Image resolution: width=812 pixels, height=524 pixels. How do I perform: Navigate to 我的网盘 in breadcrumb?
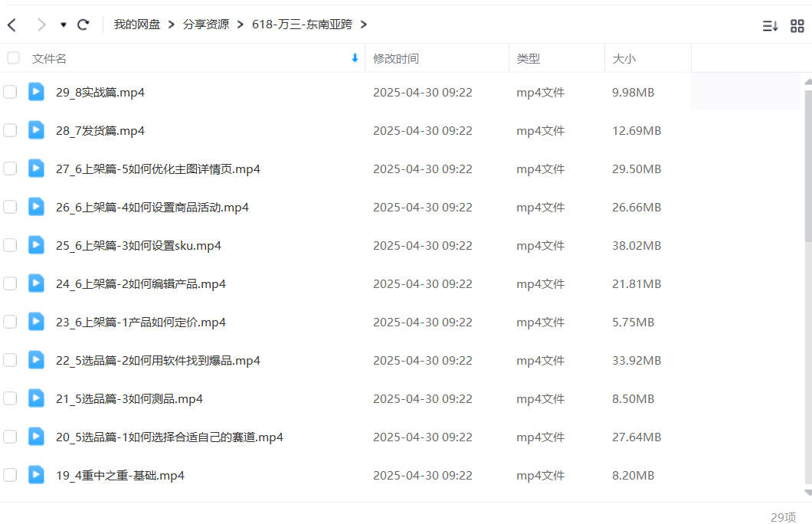(x=136, y=25)
